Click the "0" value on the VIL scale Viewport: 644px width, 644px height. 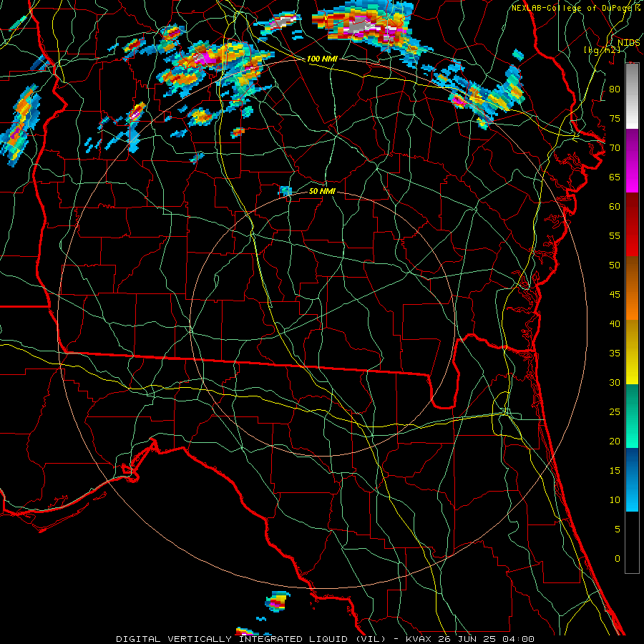pos(618,559)
